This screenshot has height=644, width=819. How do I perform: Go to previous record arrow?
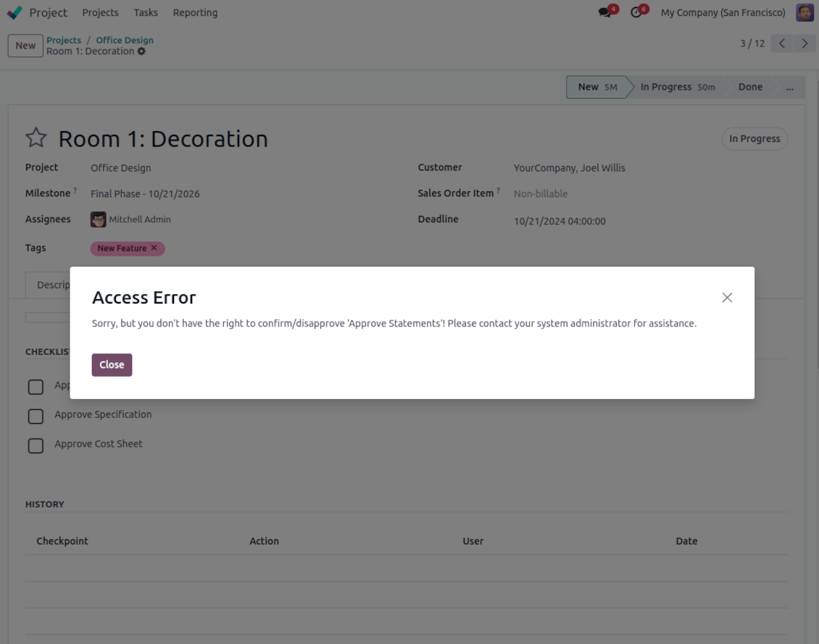coord(782,43)
